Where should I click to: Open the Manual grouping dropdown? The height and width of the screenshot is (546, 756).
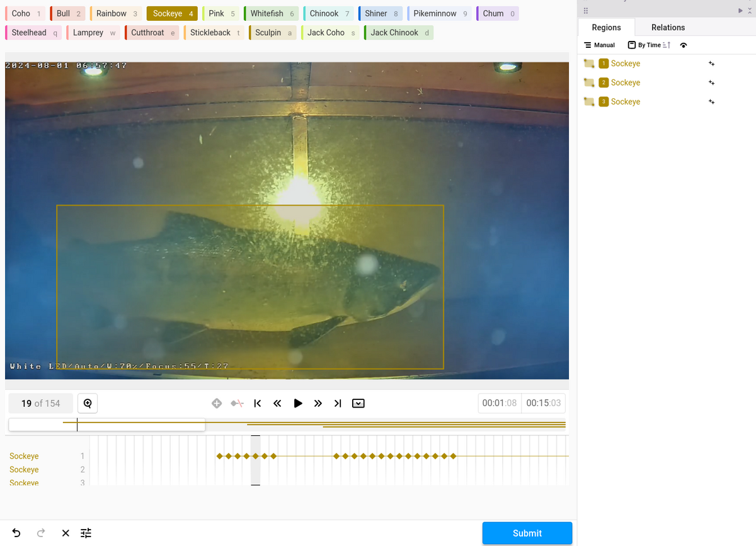click(599, 45)
